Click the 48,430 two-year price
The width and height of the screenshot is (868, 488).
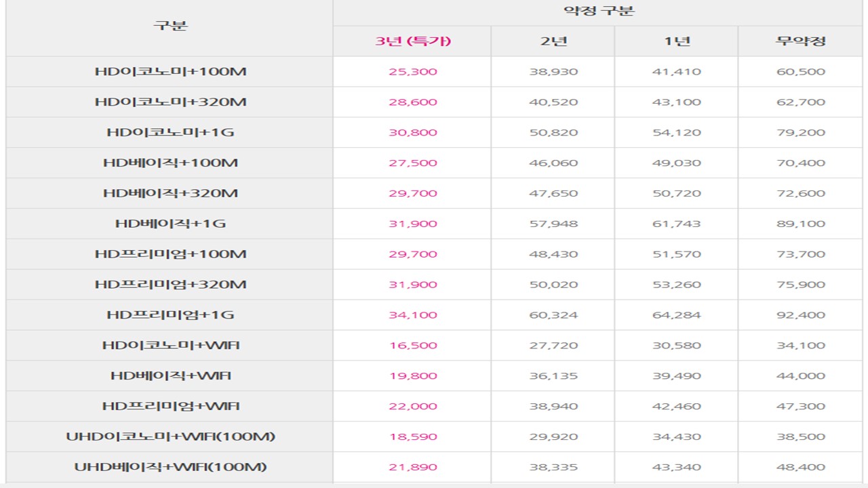click(x=553, y=254)
